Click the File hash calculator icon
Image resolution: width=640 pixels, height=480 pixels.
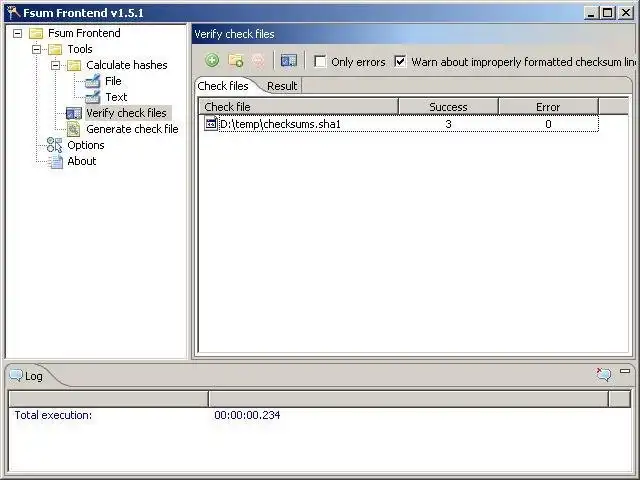click(93, 81)
